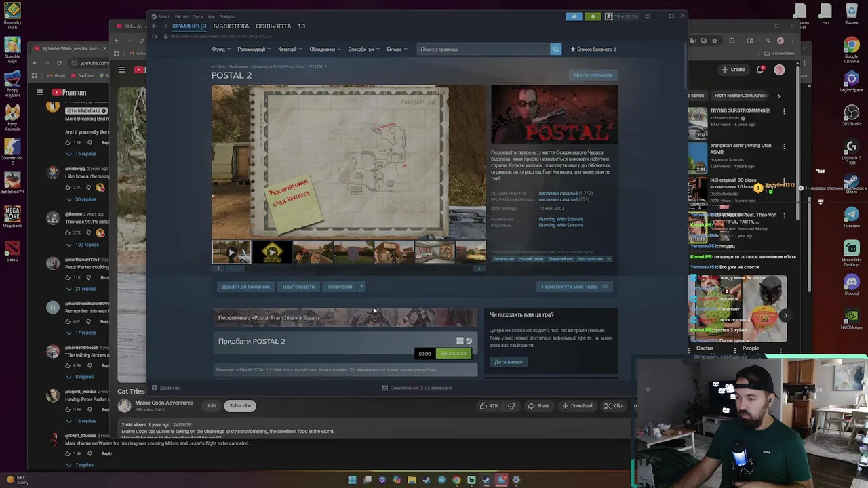Open Steam announcements megaphone icon
The image size is (868, 488).
point(574,16)
